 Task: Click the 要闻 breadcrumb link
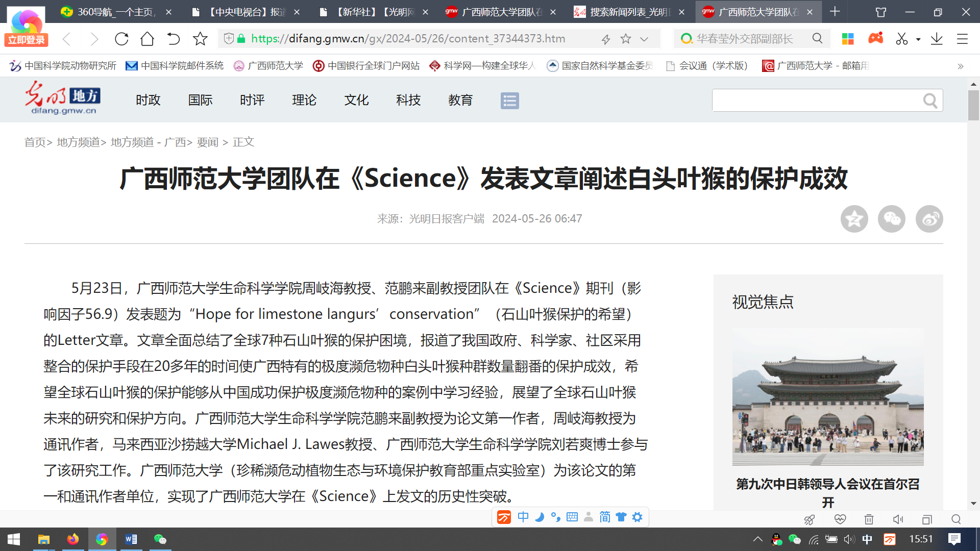(x=207, y=142)
